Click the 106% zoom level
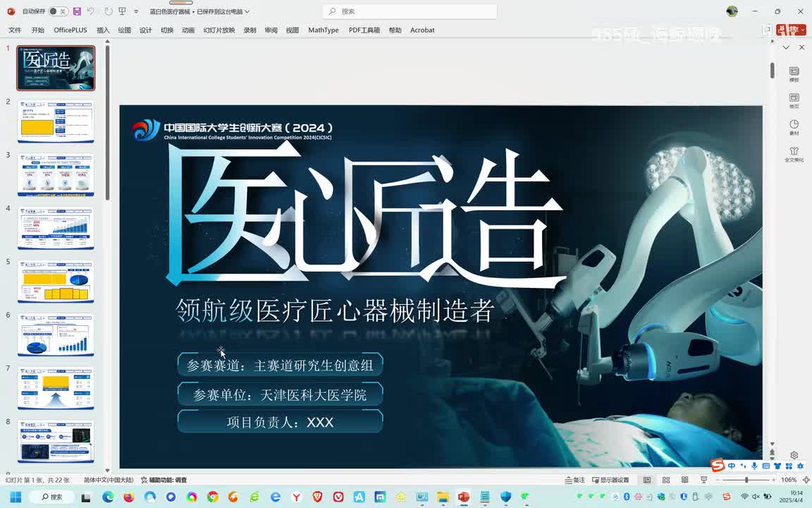The width and height of the screenshot is (812, 508). click(789, 480)
